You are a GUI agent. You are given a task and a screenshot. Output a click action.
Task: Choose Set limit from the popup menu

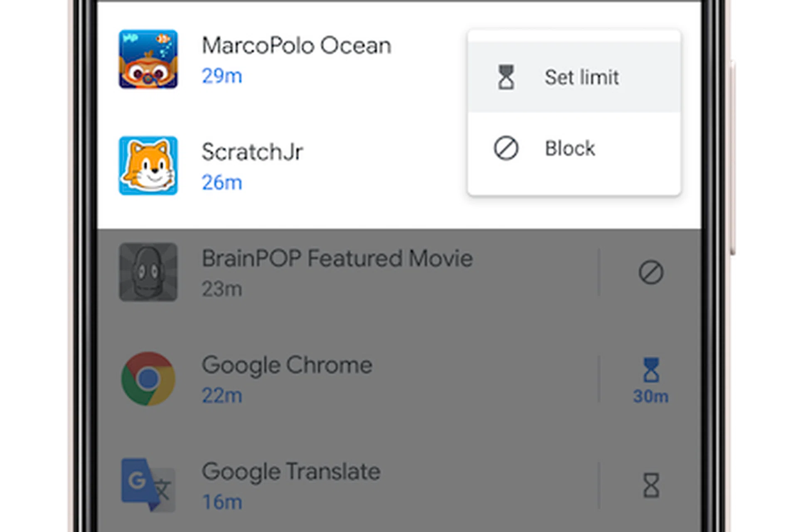tap(582, 77)
